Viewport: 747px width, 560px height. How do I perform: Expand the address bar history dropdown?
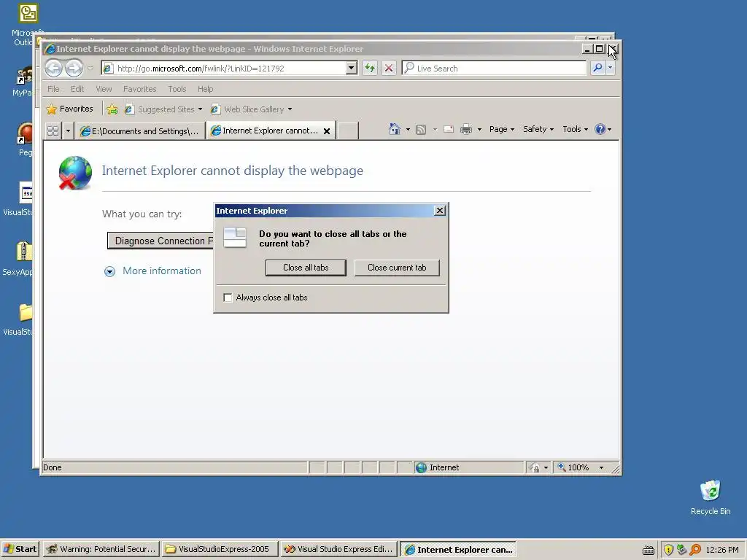(x=352, y=68)
